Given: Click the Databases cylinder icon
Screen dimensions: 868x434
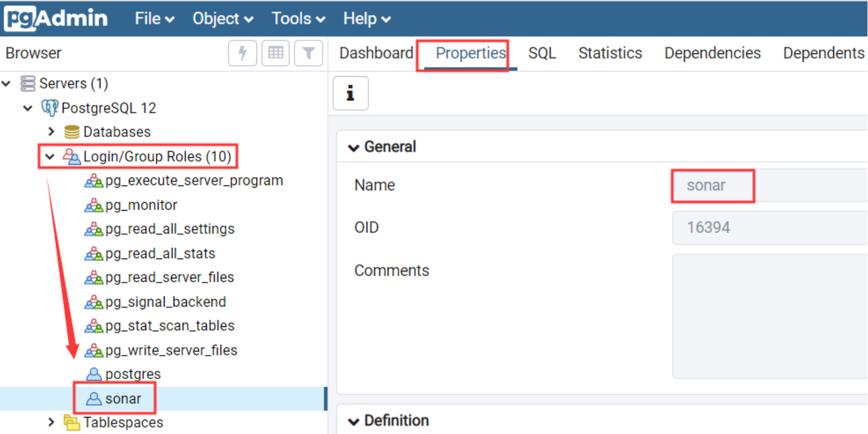Looking at the screenshot, I should click(x=71, y=132).
